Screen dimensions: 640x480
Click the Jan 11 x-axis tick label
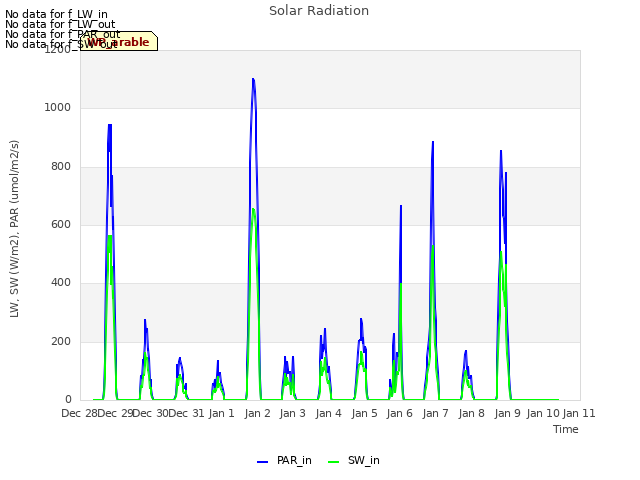click(579, 413)
